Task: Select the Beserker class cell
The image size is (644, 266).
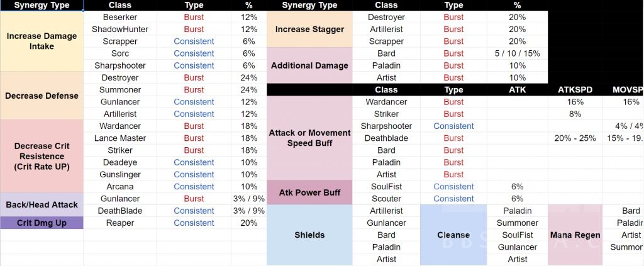Action: [x=119, y=17]
